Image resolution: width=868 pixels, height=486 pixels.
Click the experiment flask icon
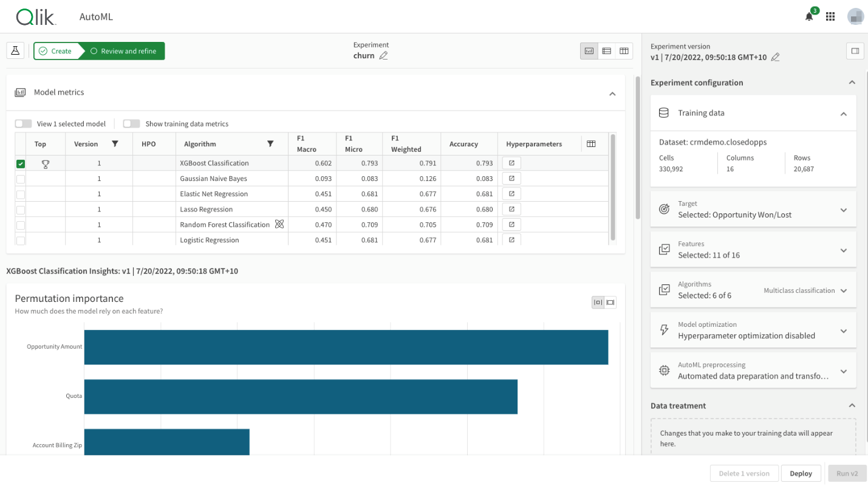point(15,51)
